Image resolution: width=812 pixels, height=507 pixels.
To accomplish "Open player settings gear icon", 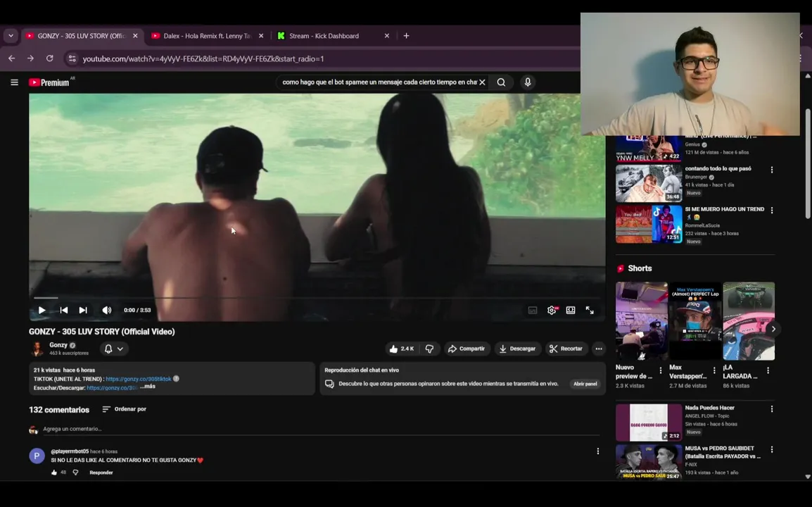I will point(552,310).
